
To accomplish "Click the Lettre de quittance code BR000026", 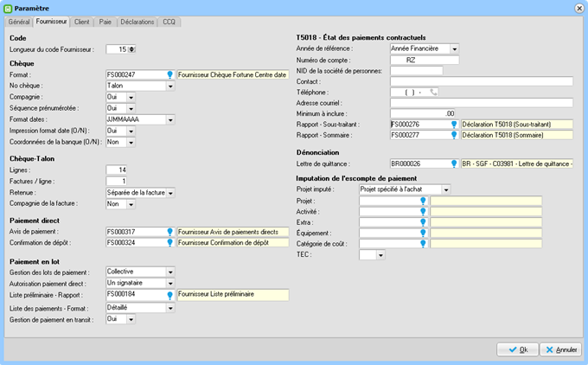I will (x=406, y=164).
